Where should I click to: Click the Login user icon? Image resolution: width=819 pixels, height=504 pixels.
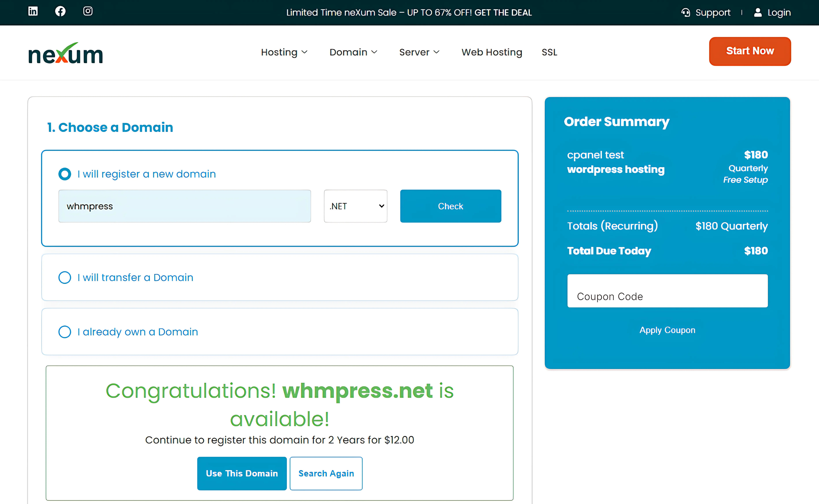(758, 13)
